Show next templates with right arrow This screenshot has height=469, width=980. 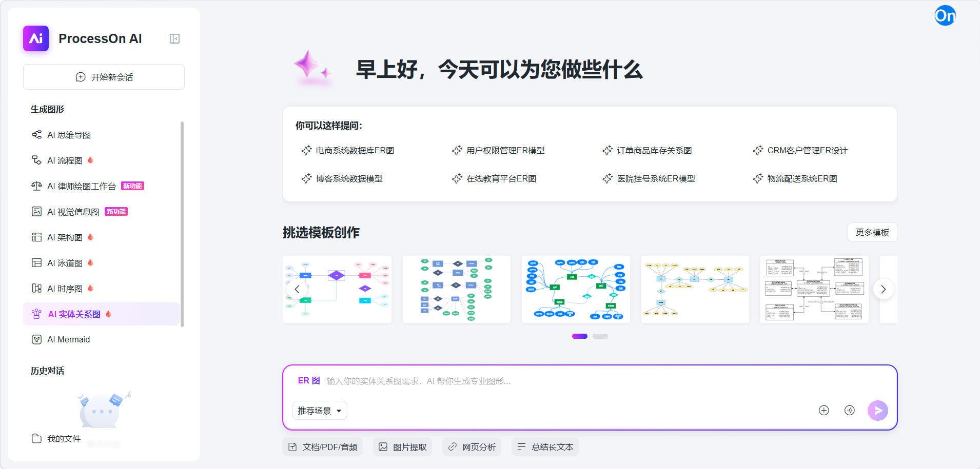coord(883,289)
